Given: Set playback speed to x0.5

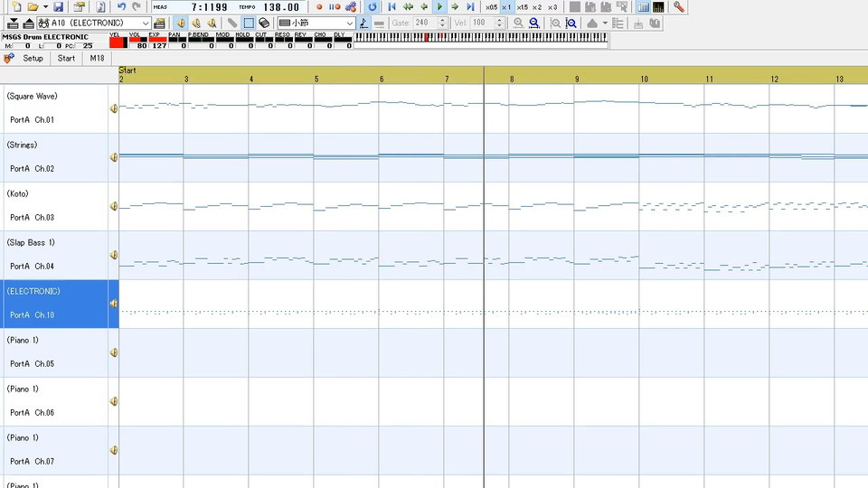Looking at the screenshot, I should [492, 7].
